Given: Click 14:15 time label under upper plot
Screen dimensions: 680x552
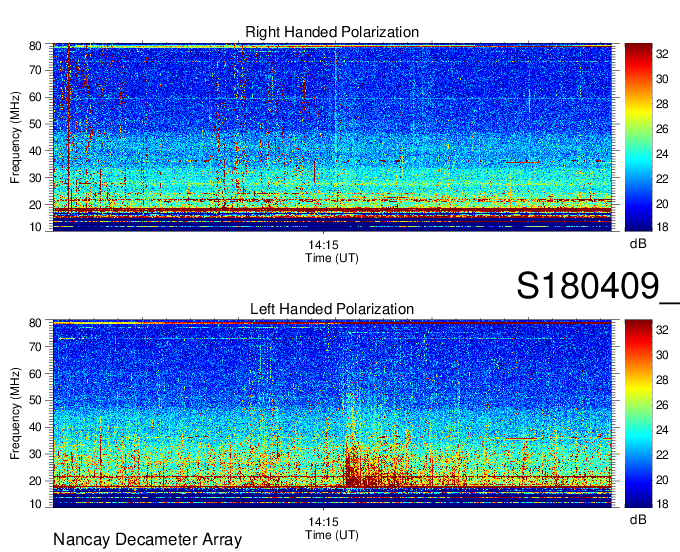Looking at the screenshot, I should pyautogui.click(x=323, y=245).
